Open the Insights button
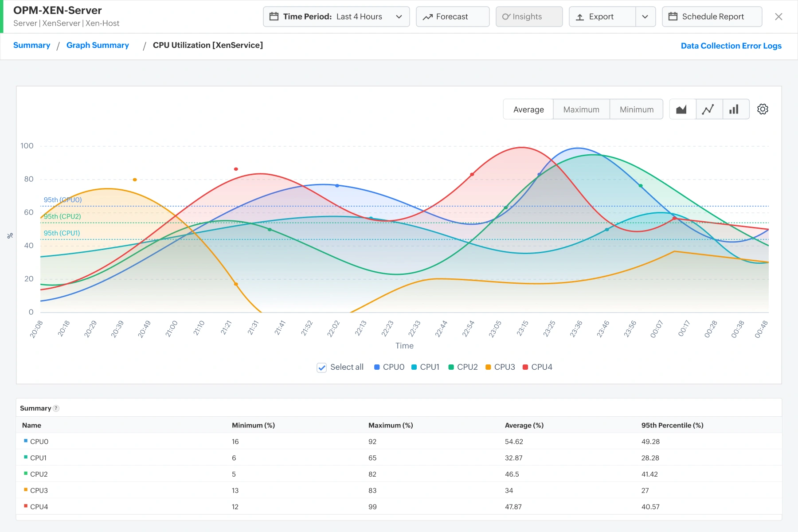This screenshot has width=798, height=532. [x=529, y=17]
